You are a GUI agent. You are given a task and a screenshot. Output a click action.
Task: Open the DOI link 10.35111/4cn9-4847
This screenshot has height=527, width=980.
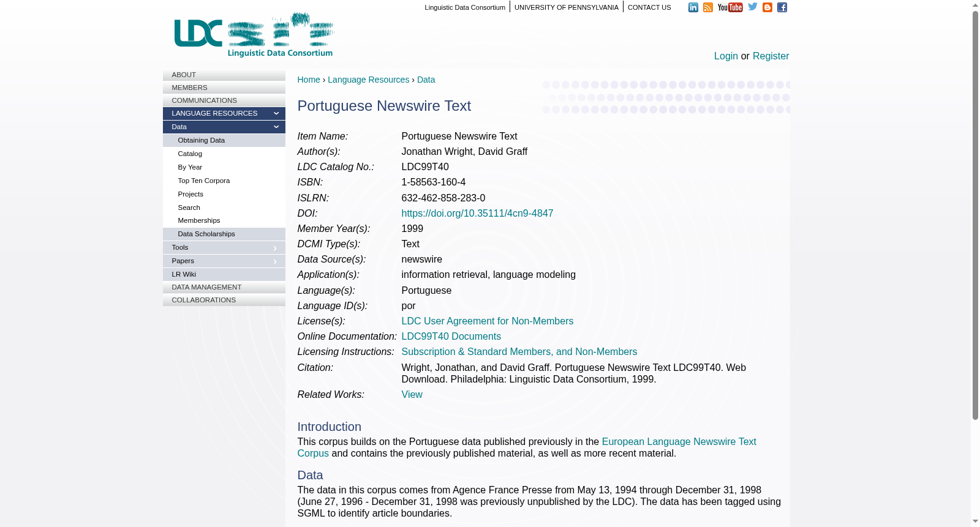click(477, 214)
